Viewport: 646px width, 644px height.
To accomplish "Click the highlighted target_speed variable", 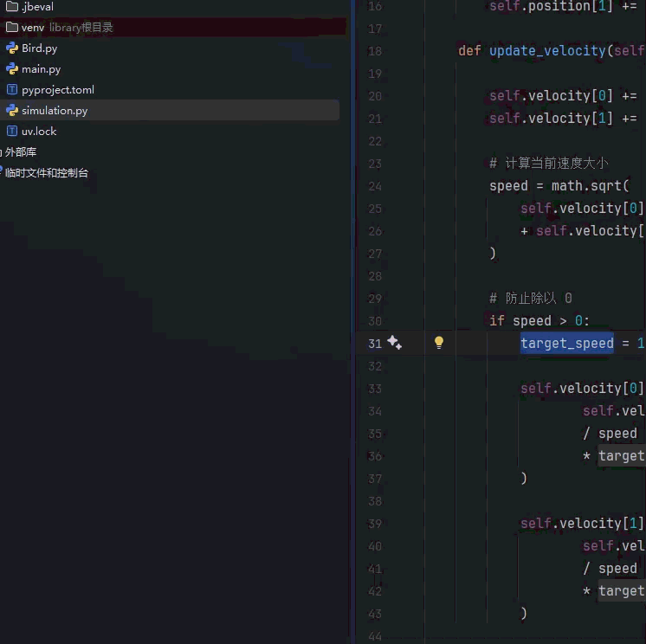I will point(567,343).
